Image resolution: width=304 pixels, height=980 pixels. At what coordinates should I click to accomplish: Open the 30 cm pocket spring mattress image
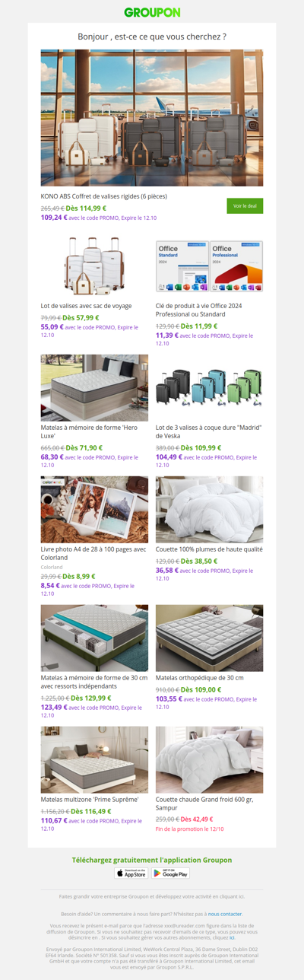[95, 638]
